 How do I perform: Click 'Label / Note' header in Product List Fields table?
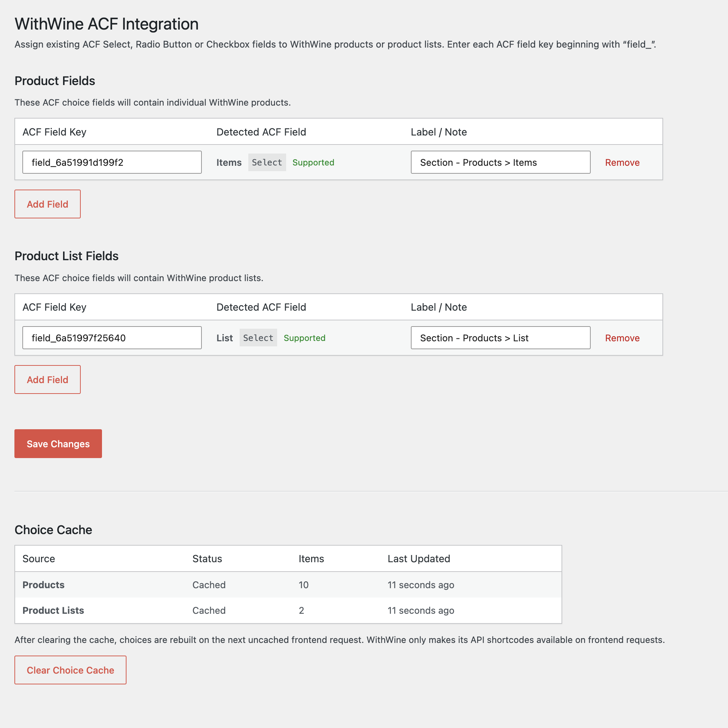pos(439,307)
